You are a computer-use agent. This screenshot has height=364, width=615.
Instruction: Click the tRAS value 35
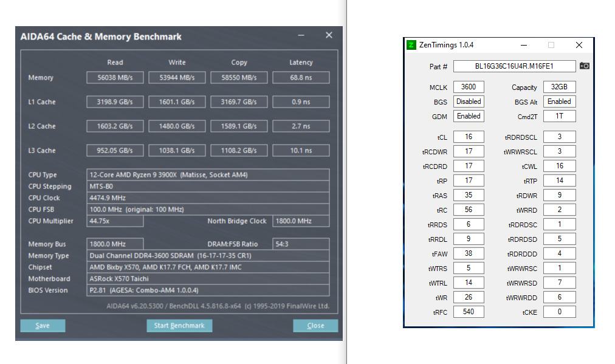click(469, 195)
